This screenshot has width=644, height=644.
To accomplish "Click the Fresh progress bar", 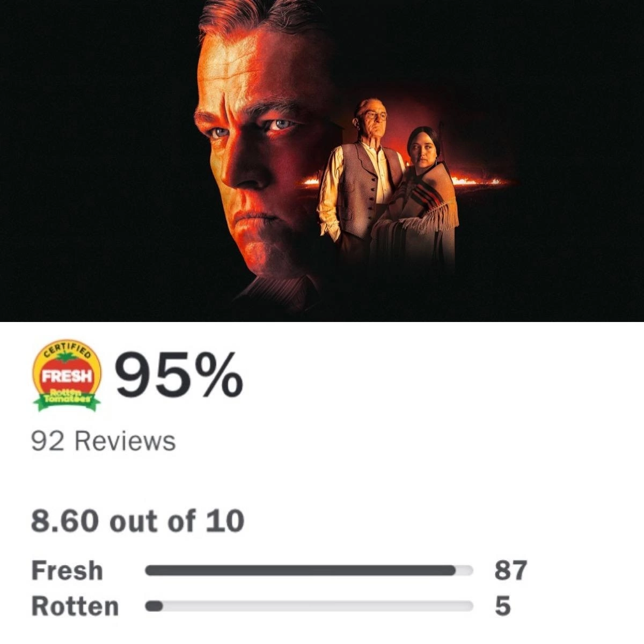I will pyautogui.click(x=310, y=570).
